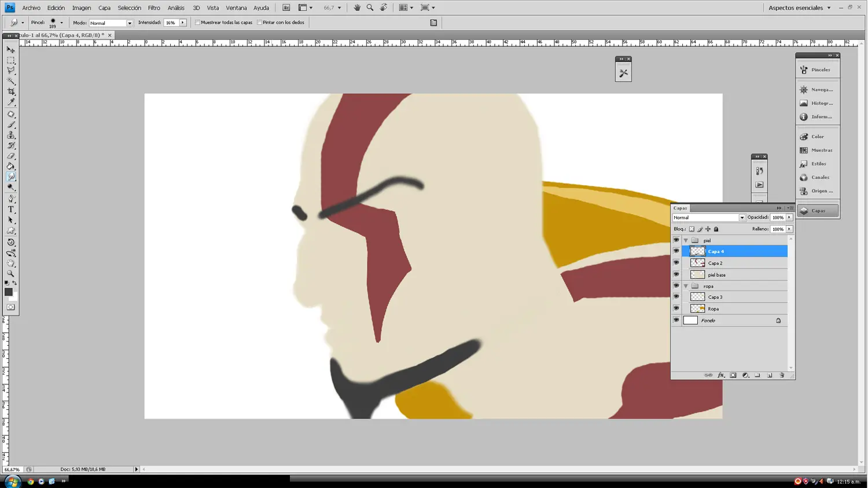Select the Hand tool in toolbox
The width and height of the screenshot is (868, 488).
[x=10, y=263]
